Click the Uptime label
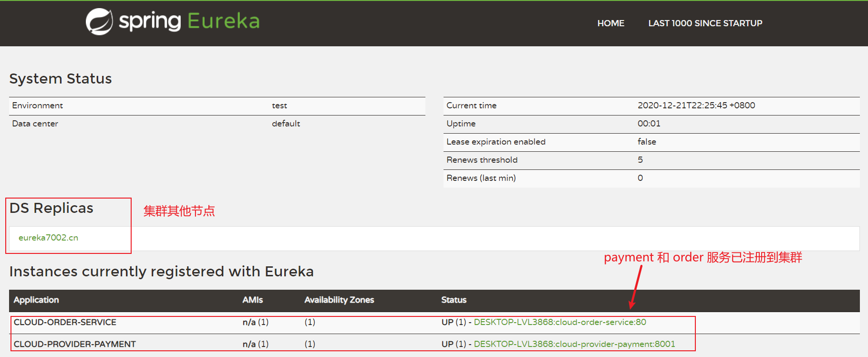The width and height of the screenshot is (868, 357). (x=461, y=124)
